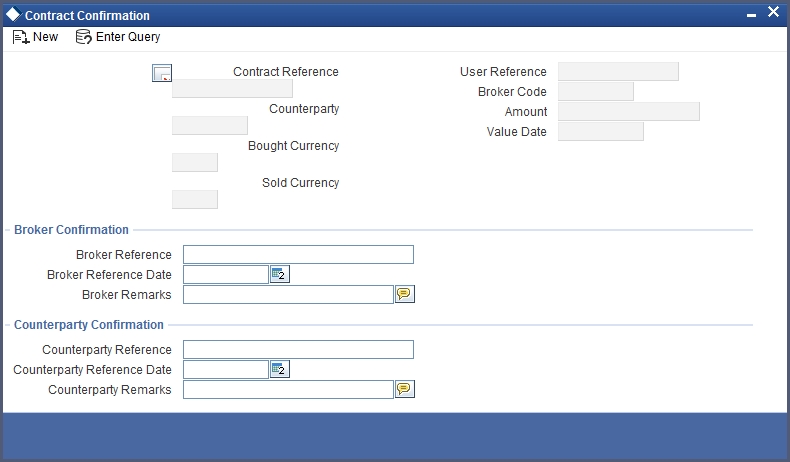790x462 pixels.
Task: Click the Broker Reference input field
Action: coord(298,254)
